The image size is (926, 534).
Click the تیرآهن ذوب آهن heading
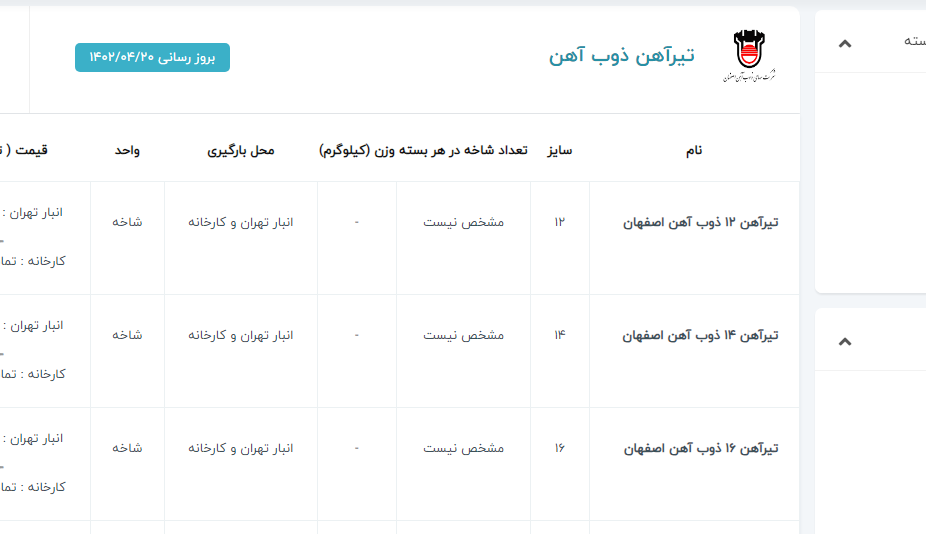point(621,56)
